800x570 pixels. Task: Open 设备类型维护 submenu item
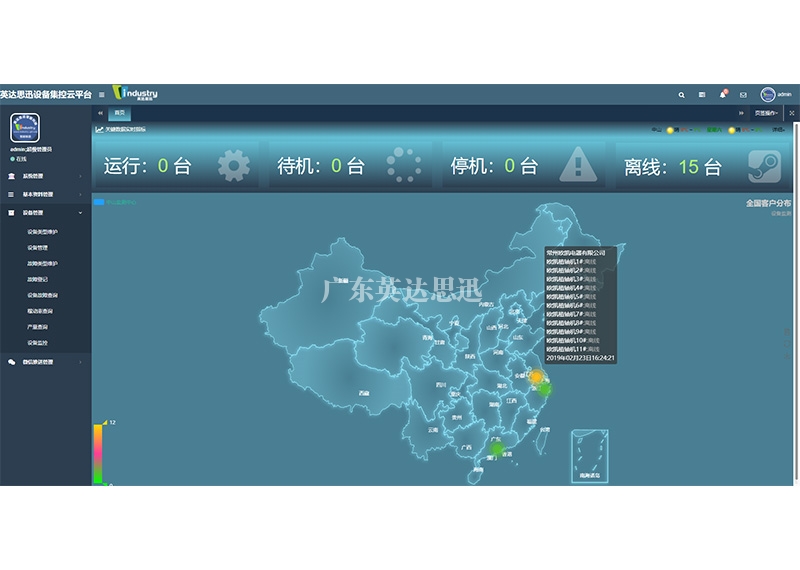(42, 232)
